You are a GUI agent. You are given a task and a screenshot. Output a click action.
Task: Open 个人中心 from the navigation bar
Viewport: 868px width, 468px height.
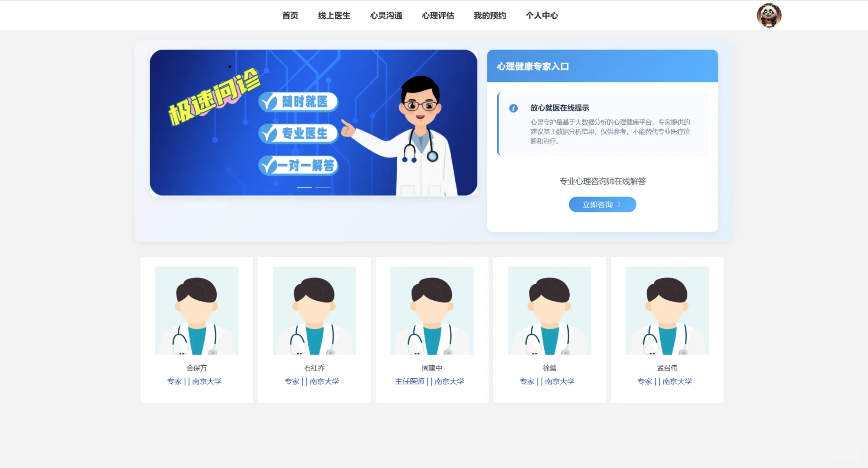[x=542, y=15]
